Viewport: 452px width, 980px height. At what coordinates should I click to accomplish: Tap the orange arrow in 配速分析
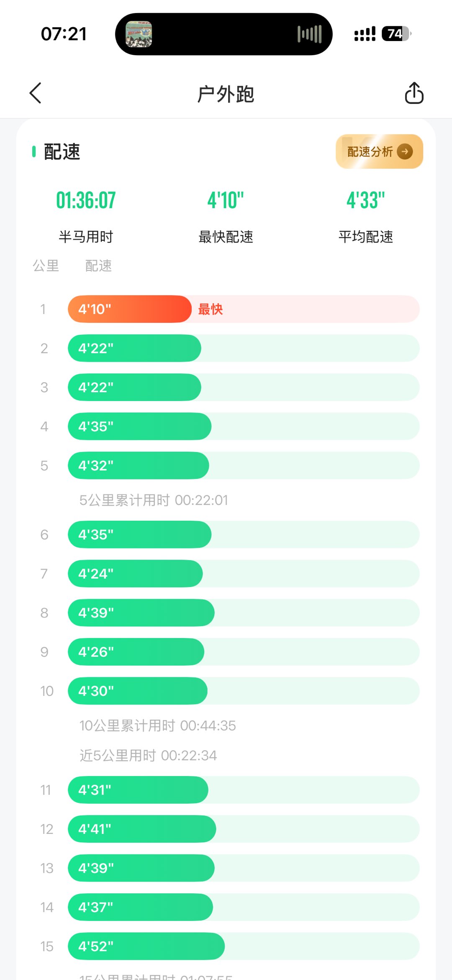[405, 152]
